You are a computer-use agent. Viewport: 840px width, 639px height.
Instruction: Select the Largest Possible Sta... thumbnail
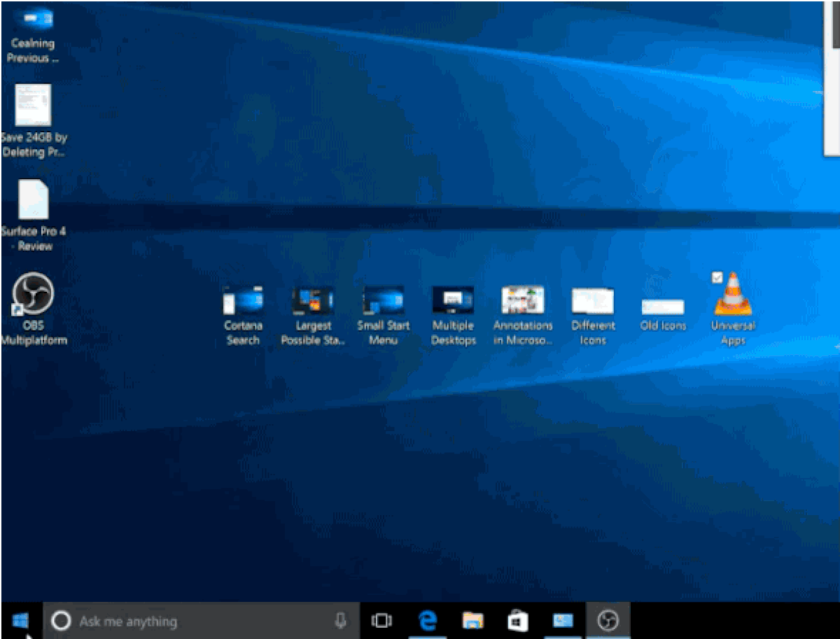tap(313, 301)
